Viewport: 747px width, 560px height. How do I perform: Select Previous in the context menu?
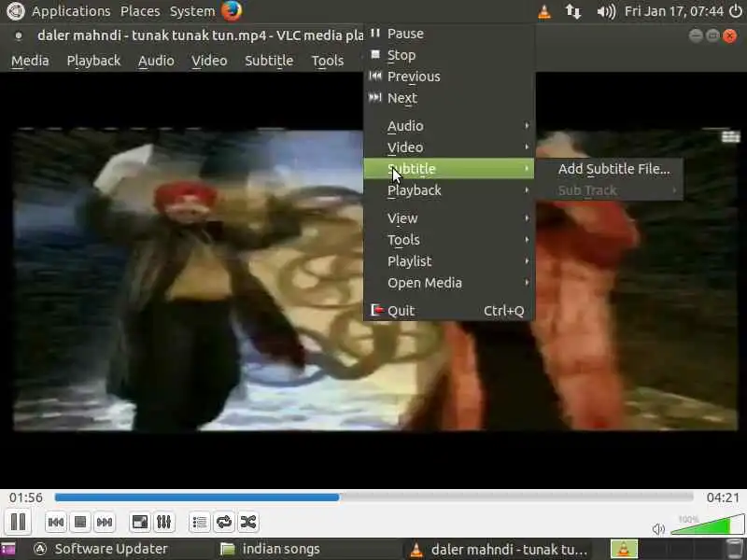pos(449,77)
